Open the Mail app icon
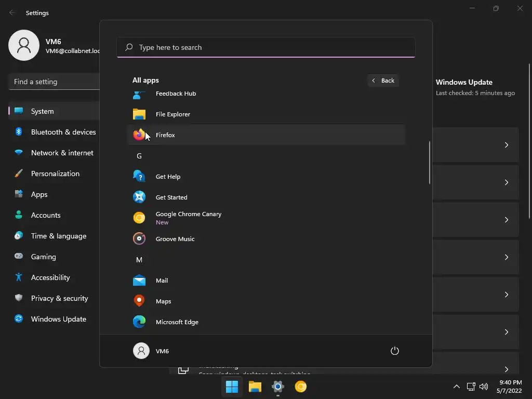The image size is (532, 399). 139,280
